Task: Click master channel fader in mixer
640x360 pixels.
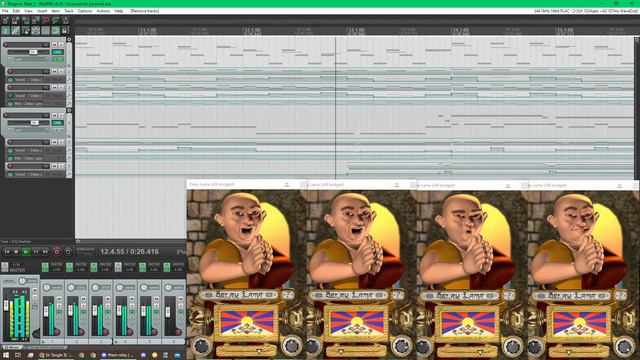Action: tap(6, 306)
